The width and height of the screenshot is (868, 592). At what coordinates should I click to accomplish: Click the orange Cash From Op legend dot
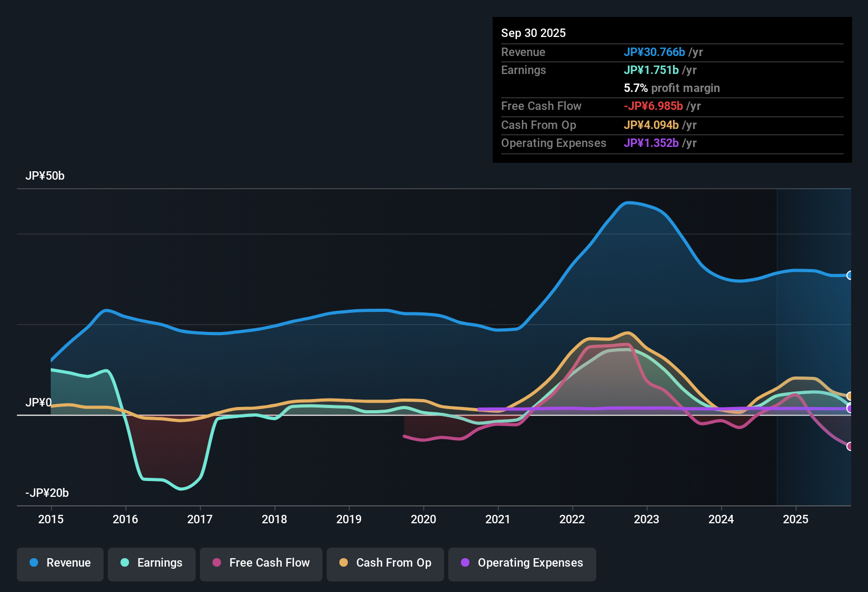pyautogui.click(x=344, y=563)
